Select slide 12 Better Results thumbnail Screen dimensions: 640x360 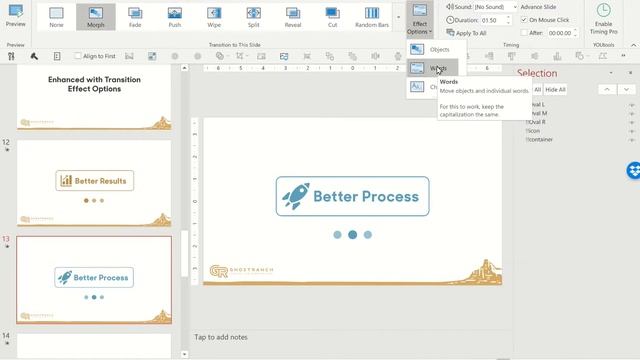[x=94, y=183]
